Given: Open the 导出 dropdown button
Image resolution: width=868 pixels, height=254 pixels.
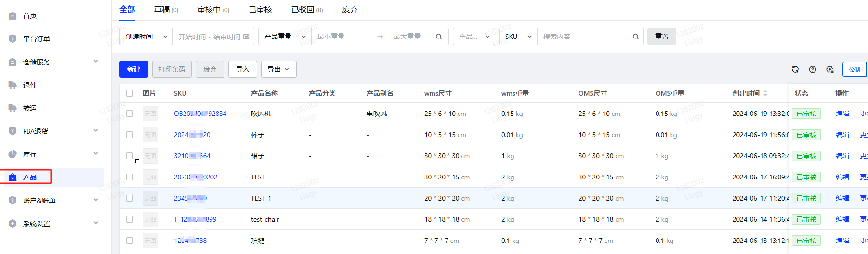Looking at the screenshot, I should [278, 69].
